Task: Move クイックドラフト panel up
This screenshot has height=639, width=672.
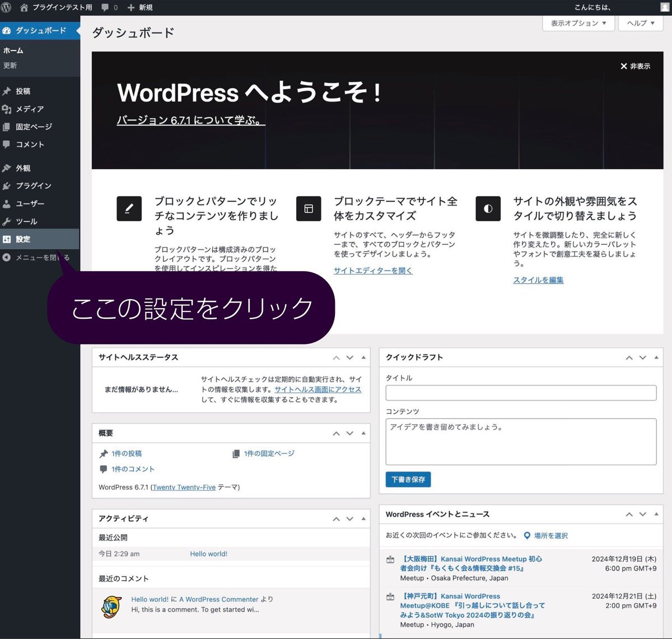Action: (x=629, y=357)
